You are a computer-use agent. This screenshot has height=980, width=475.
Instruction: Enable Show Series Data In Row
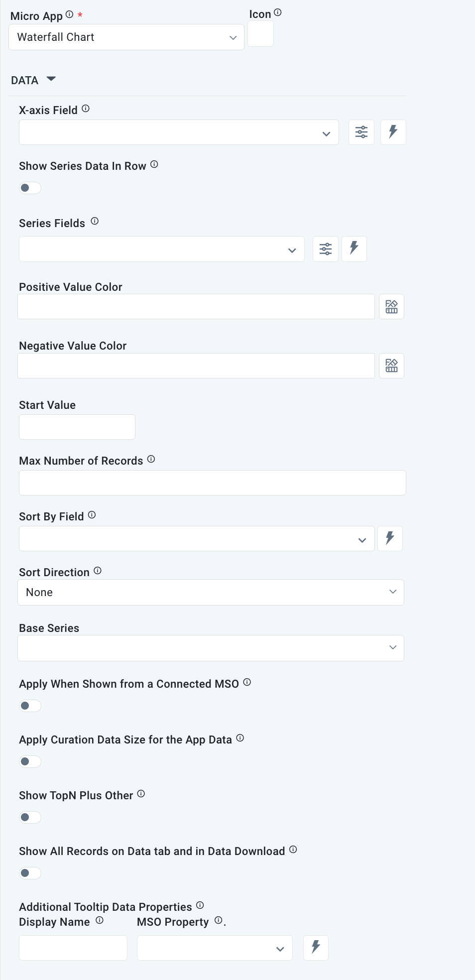(x=29, y=188)
